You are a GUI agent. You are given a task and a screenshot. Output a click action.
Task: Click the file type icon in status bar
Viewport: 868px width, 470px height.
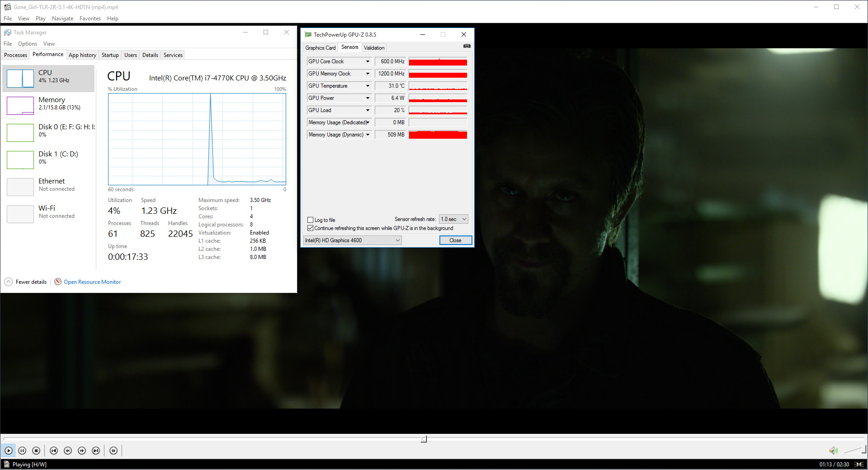click(6, 464)
